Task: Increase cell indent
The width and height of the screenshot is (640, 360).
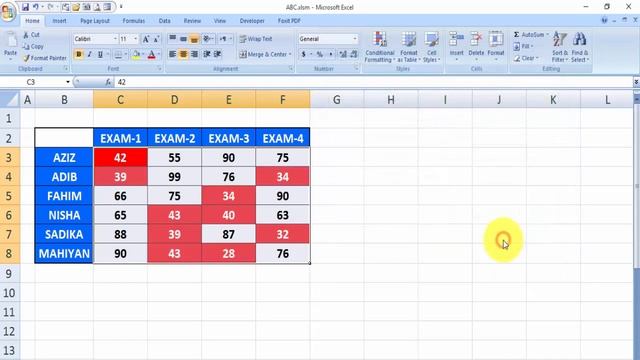Action: tap(218, 54)
